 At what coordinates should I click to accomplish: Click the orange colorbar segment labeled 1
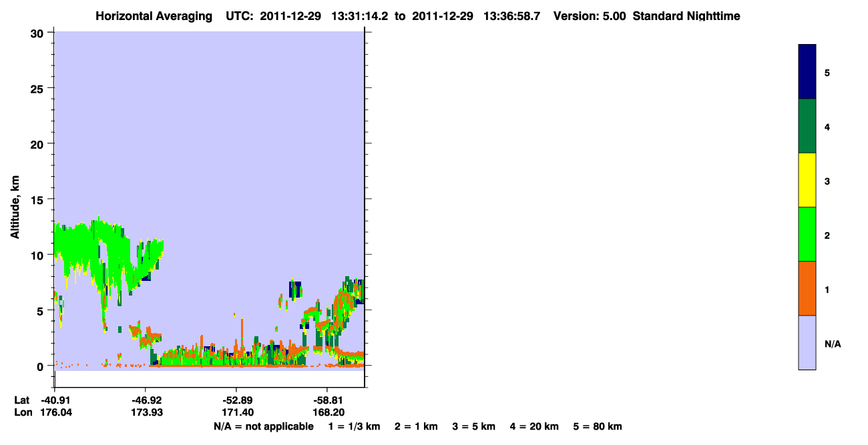pyautogui.click(x=807, y=288)
